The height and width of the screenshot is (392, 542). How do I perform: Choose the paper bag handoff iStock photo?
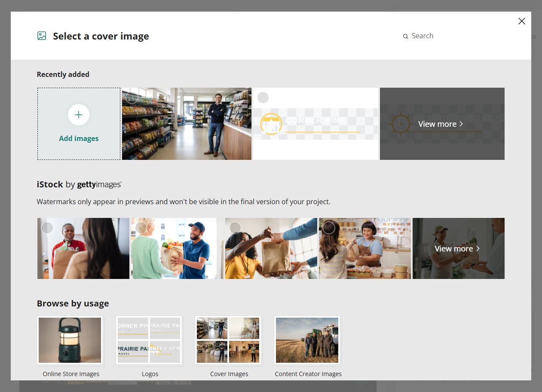271,248
